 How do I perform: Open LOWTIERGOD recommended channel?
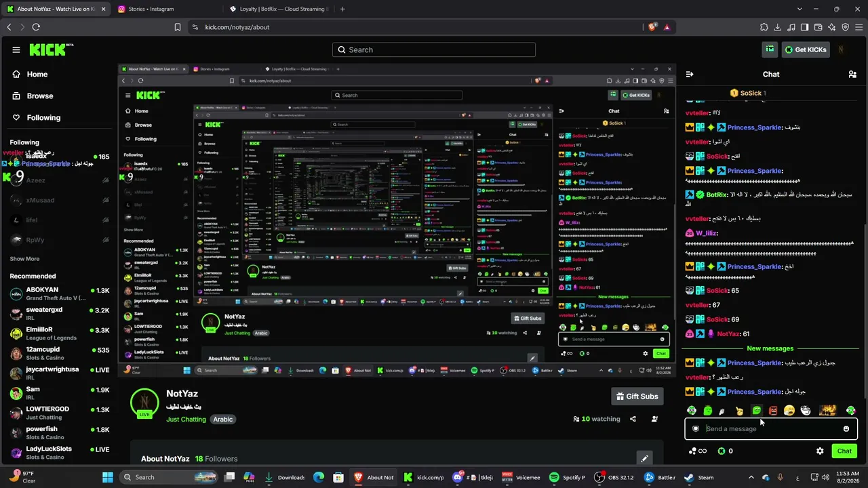point(60,413)
